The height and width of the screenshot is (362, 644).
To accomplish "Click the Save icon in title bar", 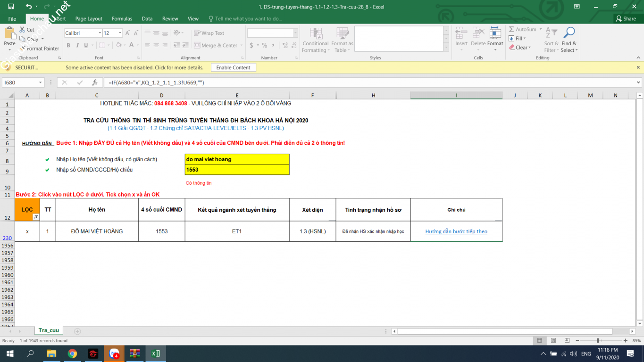I will click(x=11, y=7).
